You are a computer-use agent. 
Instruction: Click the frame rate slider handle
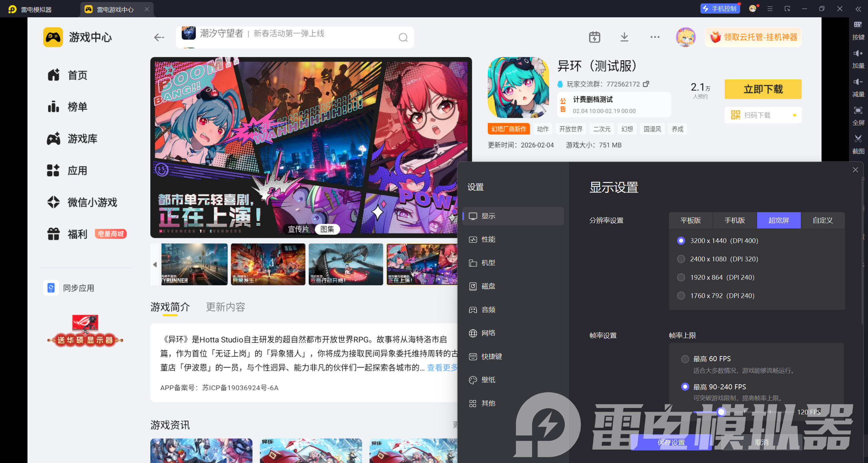(x=721, y=412)
